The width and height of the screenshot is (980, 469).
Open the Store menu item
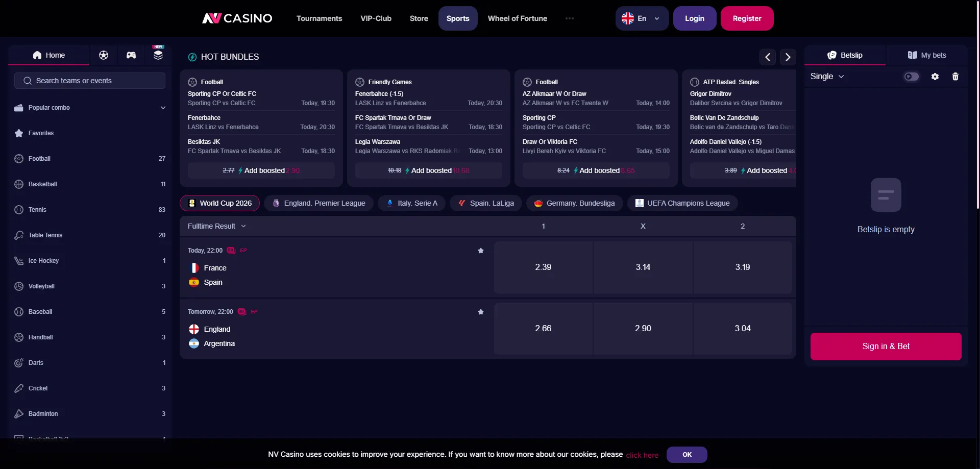pyautogui.click(x=419, y=18)
